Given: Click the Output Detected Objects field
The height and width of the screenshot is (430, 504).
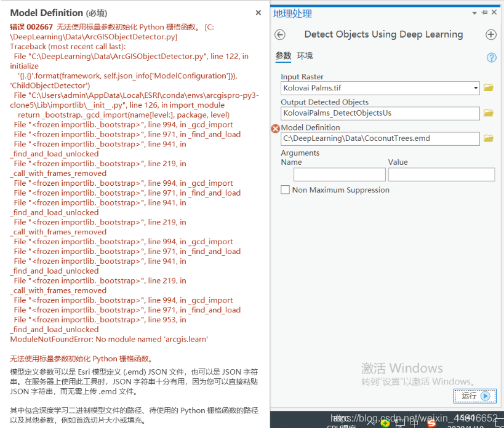Looking at the screenshot, I should (380, 113).
